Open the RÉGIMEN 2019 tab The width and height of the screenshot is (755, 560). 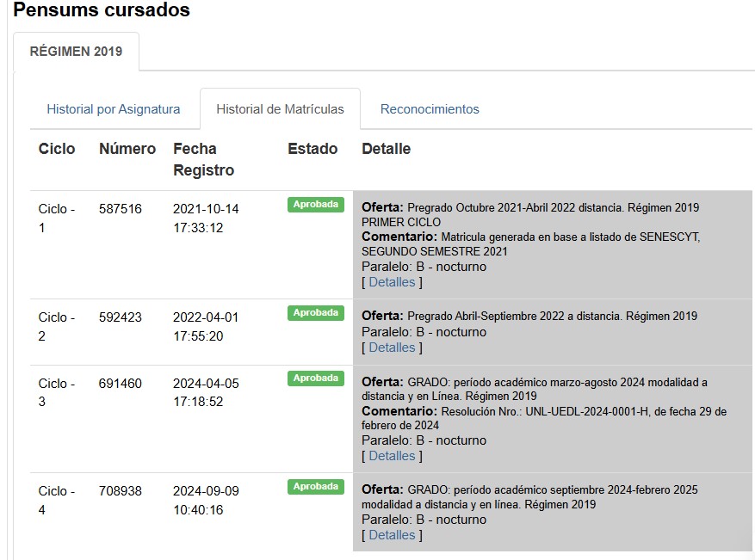[x=76, y=52]
